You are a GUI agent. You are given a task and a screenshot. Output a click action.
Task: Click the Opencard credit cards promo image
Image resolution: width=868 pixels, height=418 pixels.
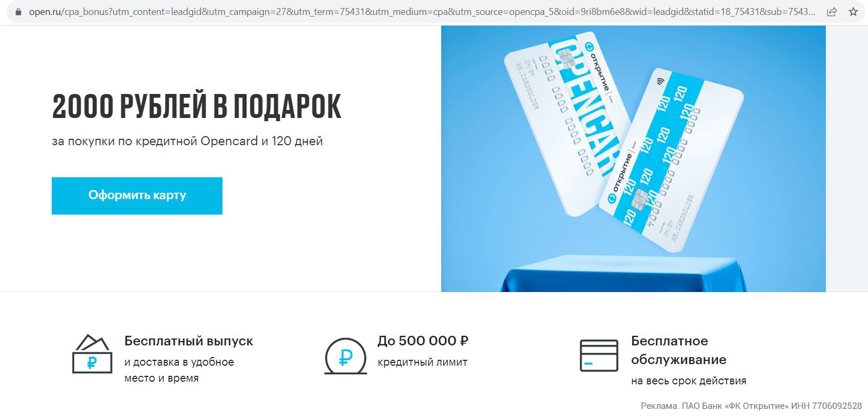point(633,159)
